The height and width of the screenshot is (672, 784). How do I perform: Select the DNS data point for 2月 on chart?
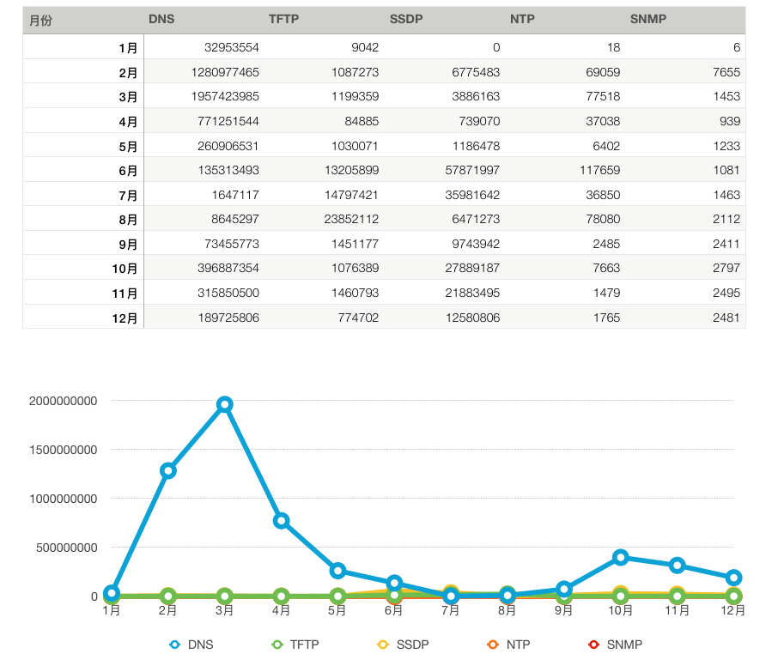168,470
